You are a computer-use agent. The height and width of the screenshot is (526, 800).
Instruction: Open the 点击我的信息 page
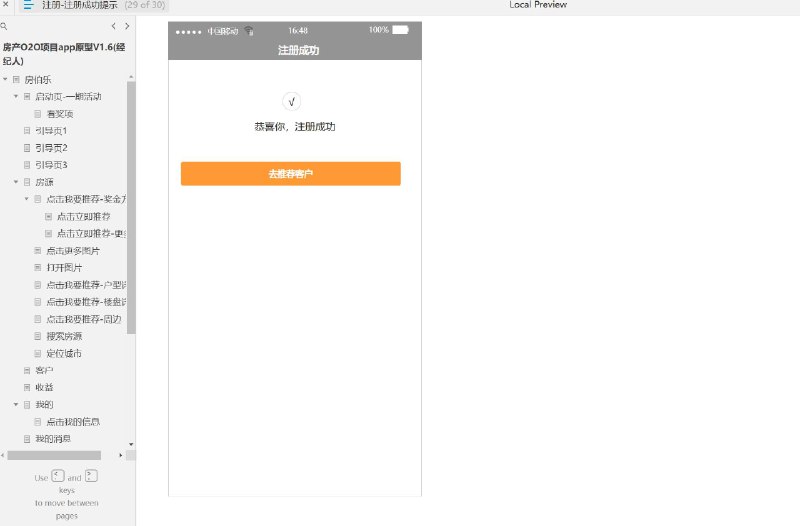point(73,422)
